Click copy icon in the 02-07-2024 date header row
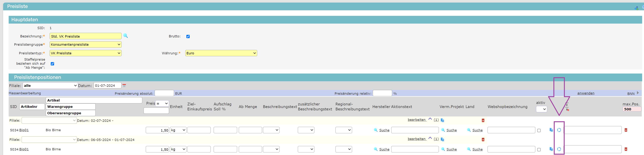 click(442, 120)
